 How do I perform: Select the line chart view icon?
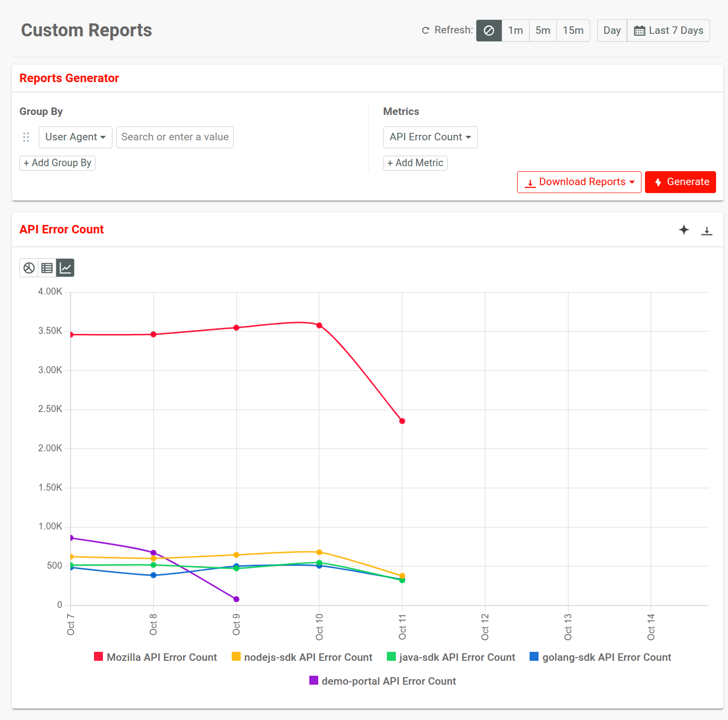click(65, 268)
